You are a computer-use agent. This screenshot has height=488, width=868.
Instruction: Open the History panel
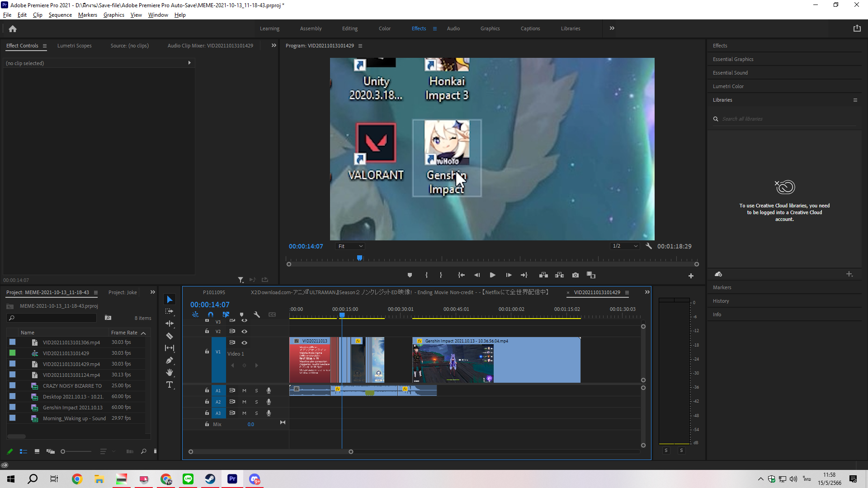721,301
